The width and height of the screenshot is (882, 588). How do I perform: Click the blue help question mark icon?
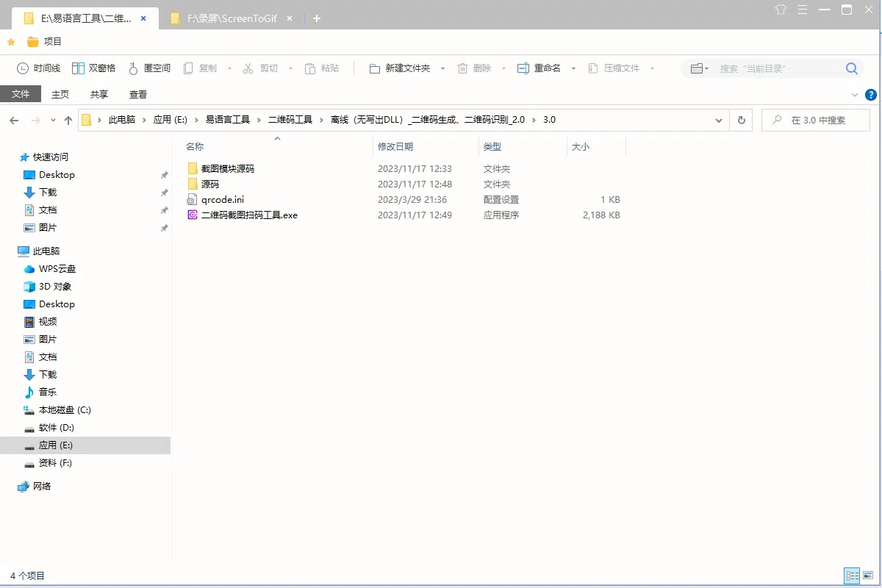871,95
